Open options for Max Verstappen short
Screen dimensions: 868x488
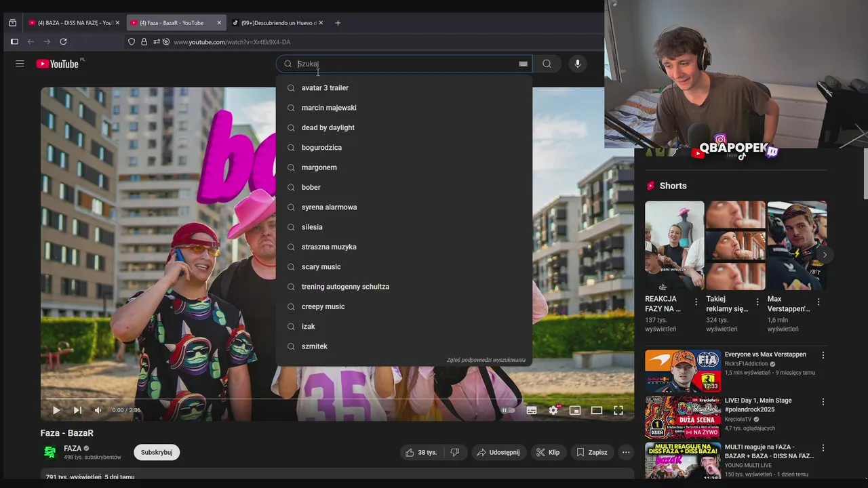click(818, 302)
